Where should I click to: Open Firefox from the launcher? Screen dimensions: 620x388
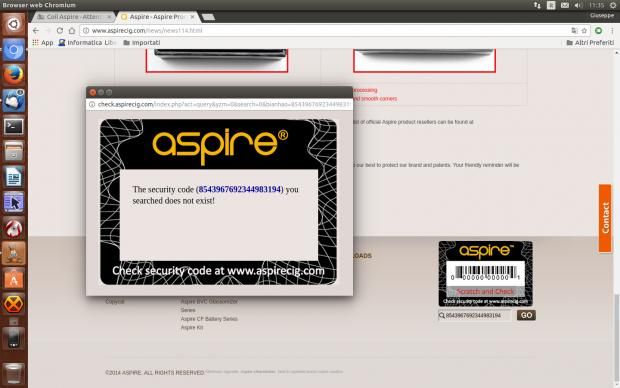coord(13,75)
